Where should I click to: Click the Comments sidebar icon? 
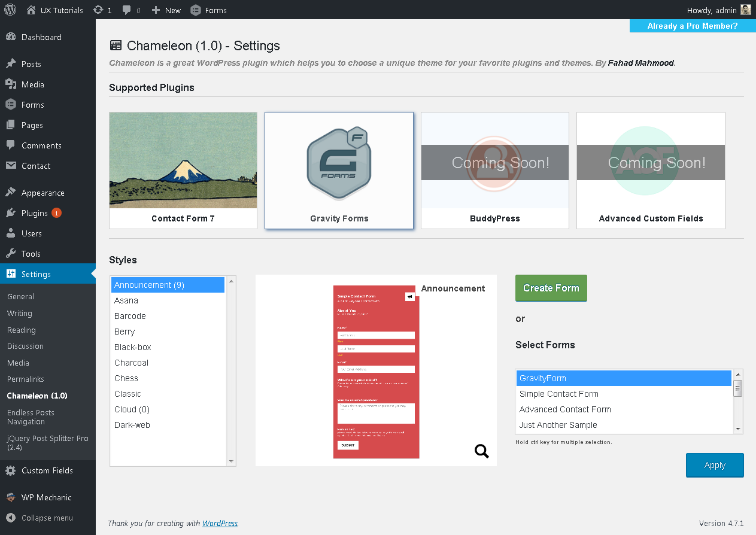11,145
